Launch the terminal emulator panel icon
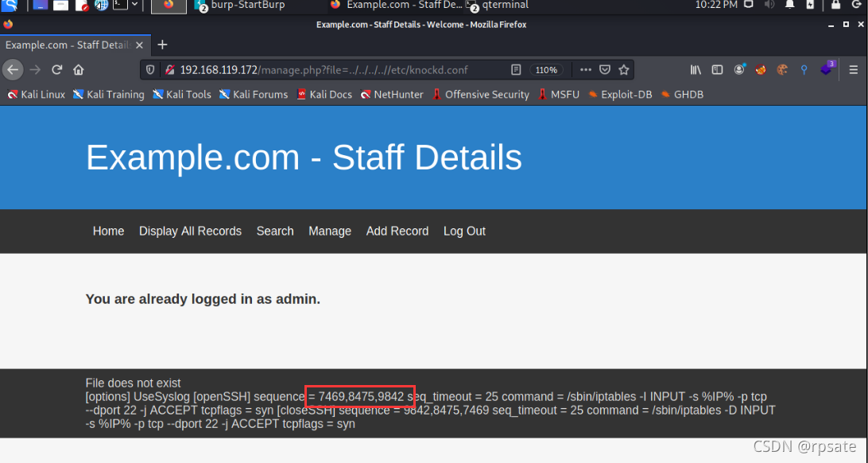Viewport: 868px width, 463px height. pos(120,5)
